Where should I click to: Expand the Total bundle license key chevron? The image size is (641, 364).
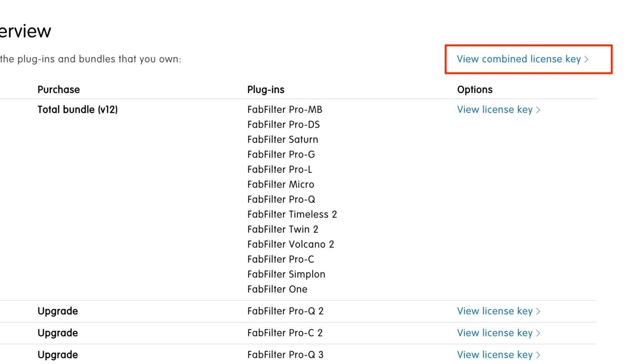(538, 110)
